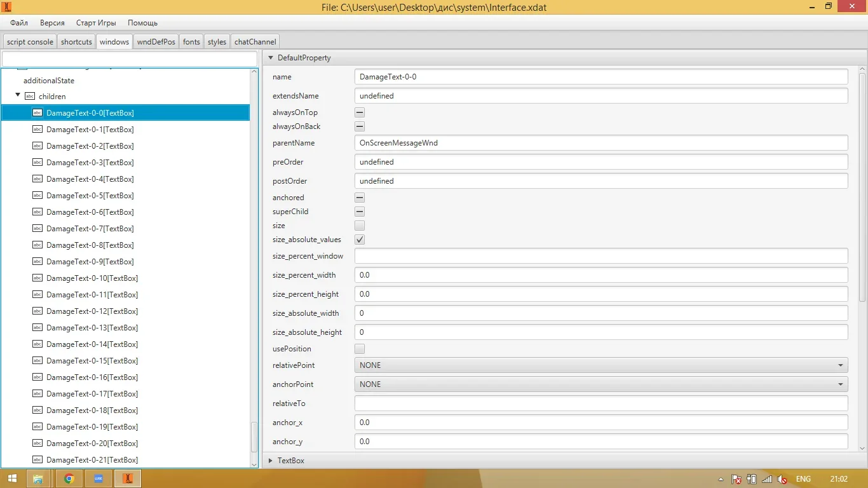Click the TextBox icon beside DamageText-0-12
The width and height of the screenshot is (868, 488).
[x=37, y=311]
